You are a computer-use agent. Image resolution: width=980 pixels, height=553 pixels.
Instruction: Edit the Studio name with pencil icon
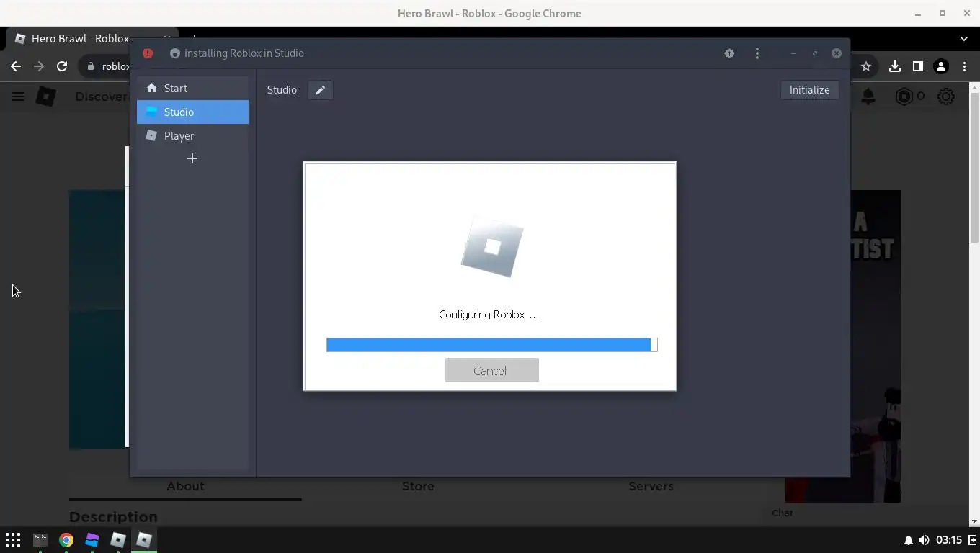[320, 90]
